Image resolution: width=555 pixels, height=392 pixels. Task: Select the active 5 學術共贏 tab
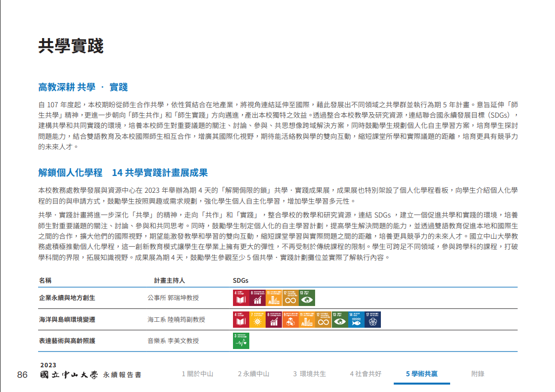pyautogui.click(x=421, y=374)
